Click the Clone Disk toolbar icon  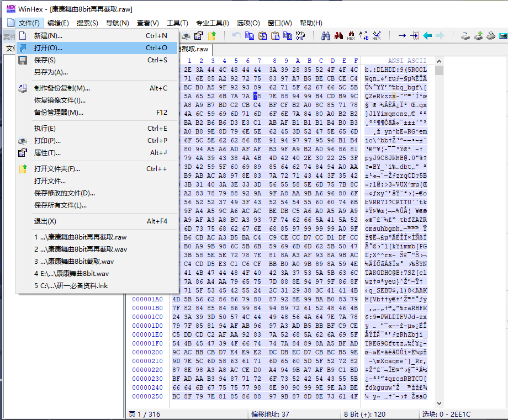[x=478, y=36]
